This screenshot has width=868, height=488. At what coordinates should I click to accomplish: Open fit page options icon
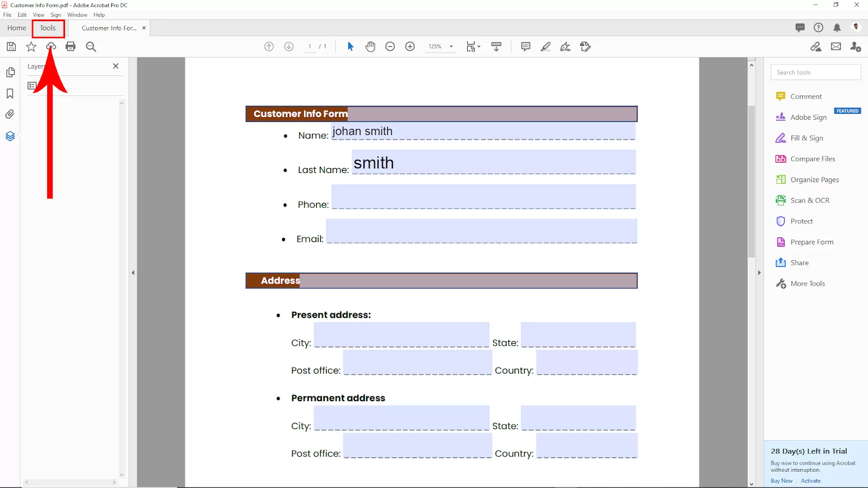click(x=473, y=47)
